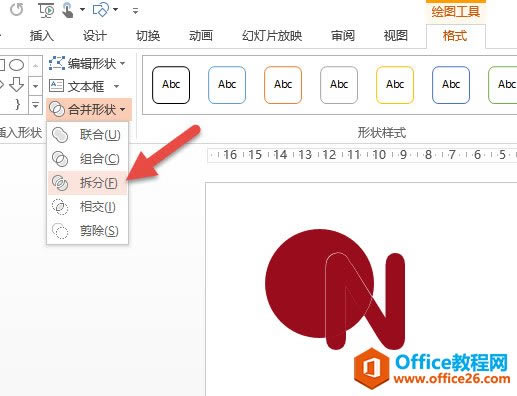The width and height of the screenshot is (517, 396).
Task: Select the 格式 drawing tools tab
Action: (455, 35)
